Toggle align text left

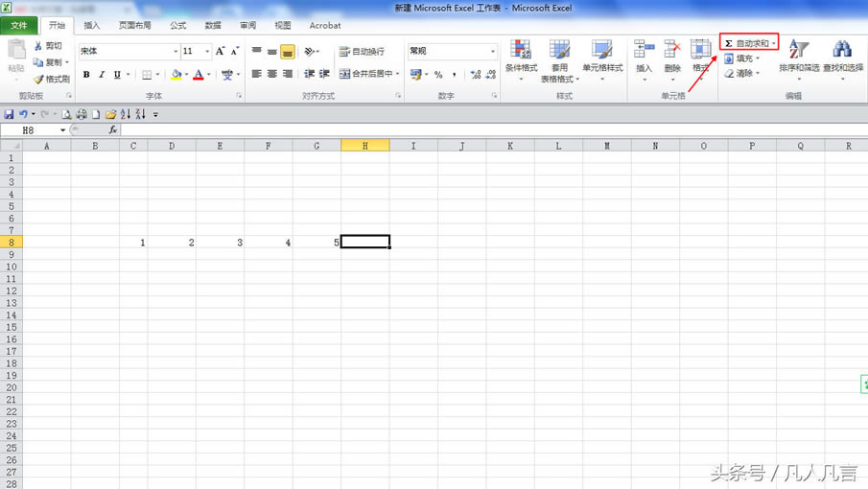[256, 74]
